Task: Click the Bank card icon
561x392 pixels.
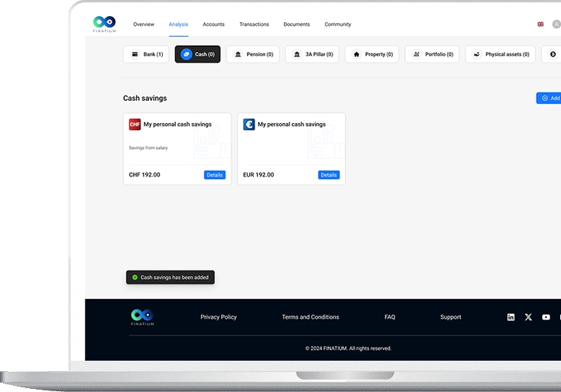Action: pos(135,54)
